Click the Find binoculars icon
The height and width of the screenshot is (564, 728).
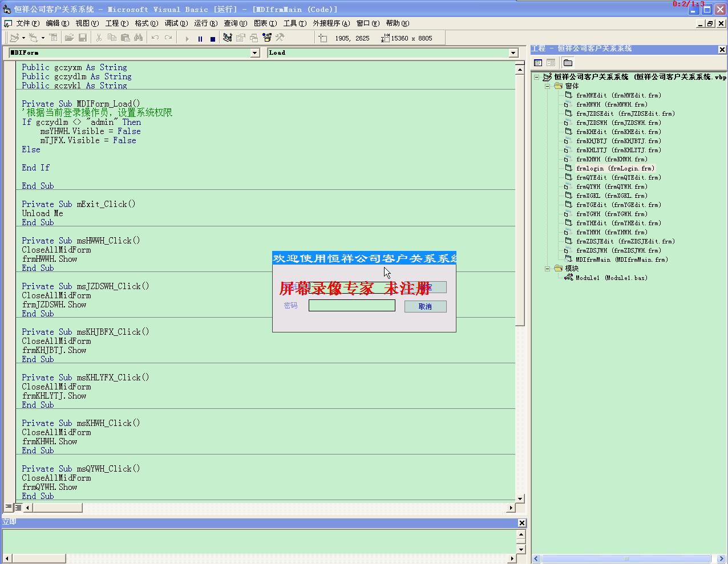(x=139, y=38)
